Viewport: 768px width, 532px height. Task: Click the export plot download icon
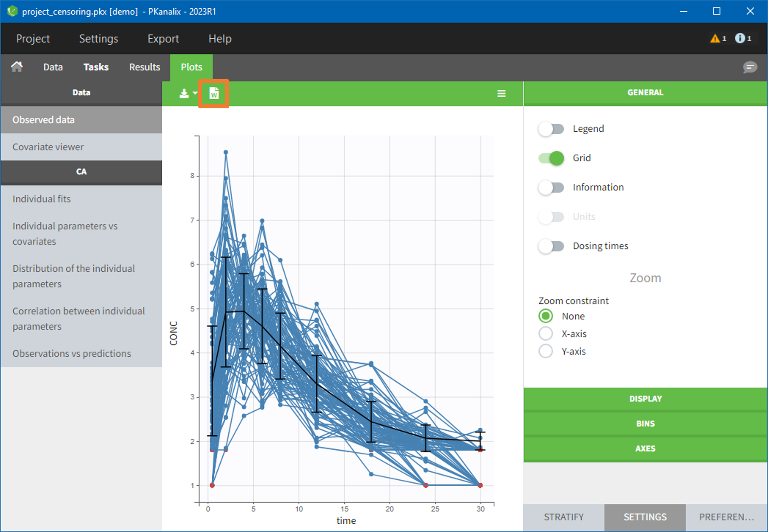[184, 93]
